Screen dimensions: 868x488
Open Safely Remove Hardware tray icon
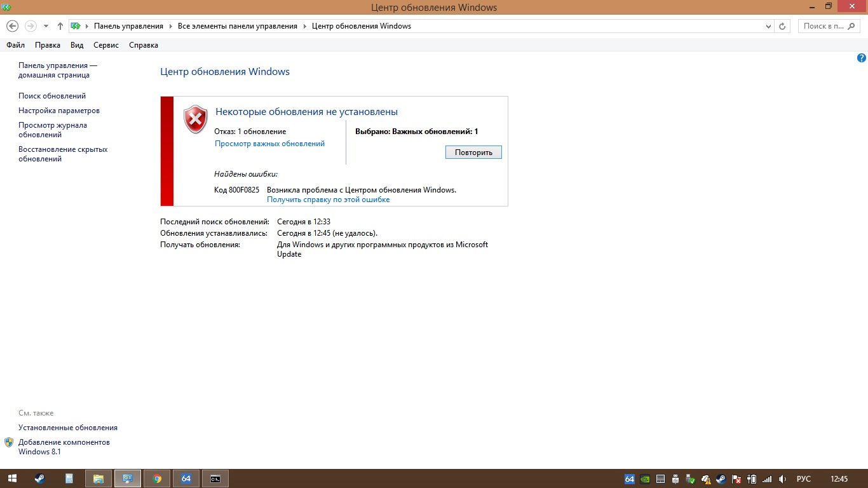point(691,479)
